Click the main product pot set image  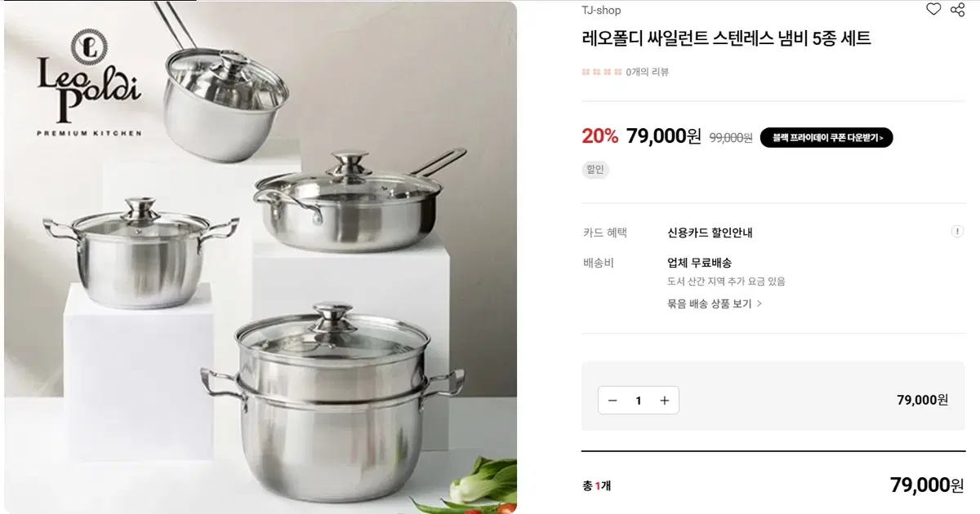(261, 257)
